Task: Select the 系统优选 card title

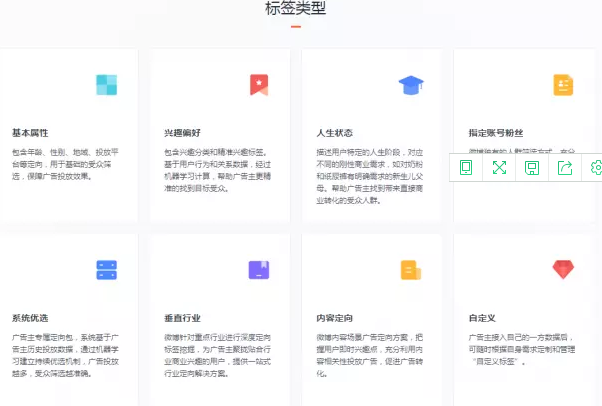Action: coord(30,318)
